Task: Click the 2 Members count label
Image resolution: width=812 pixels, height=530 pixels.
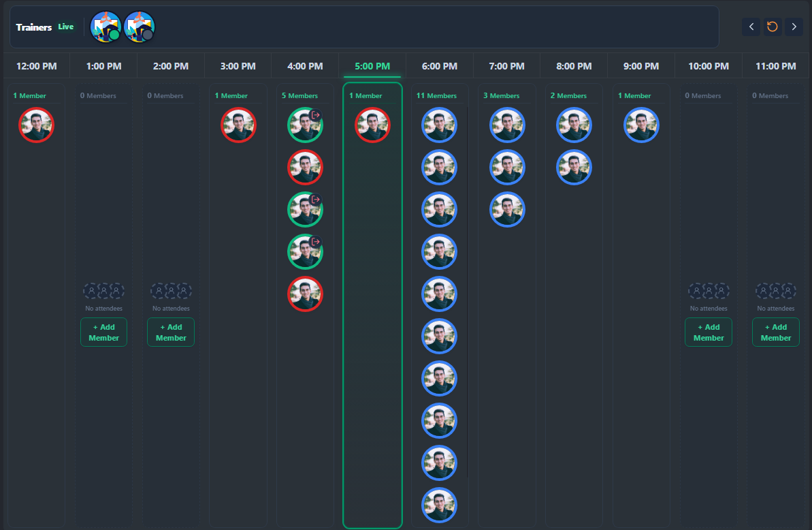Action: (568, 96)
